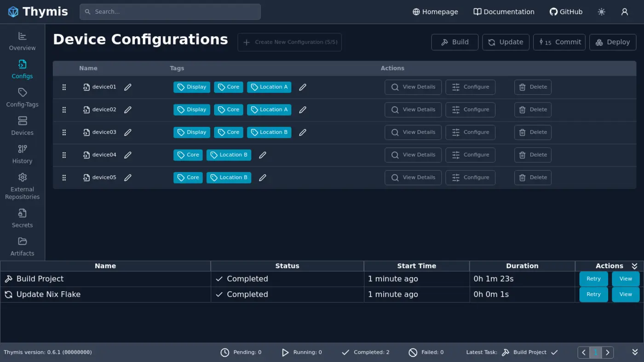644x362 pixels.
Task: Open the user account icon
Action: tap(624, 11)
